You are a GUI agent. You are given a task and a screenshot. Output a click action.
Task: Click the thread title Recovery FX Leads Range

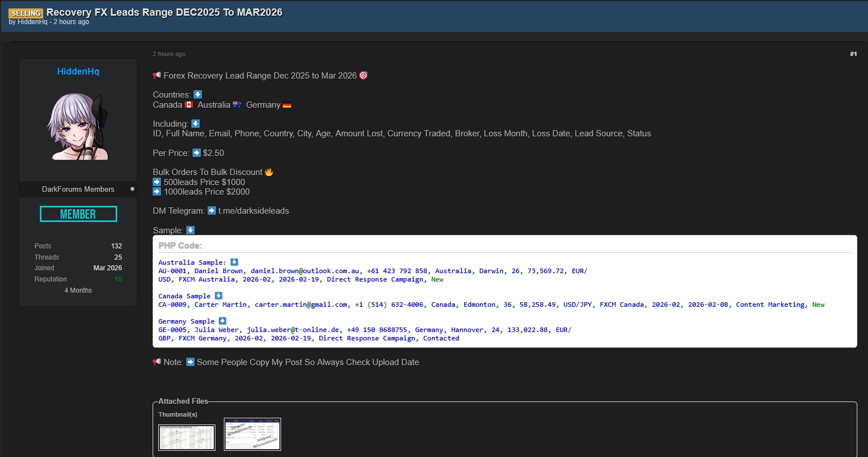coord(164,12)
